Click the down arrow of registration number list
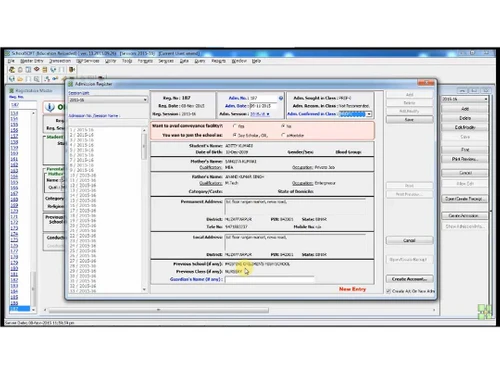 (33, 310)
